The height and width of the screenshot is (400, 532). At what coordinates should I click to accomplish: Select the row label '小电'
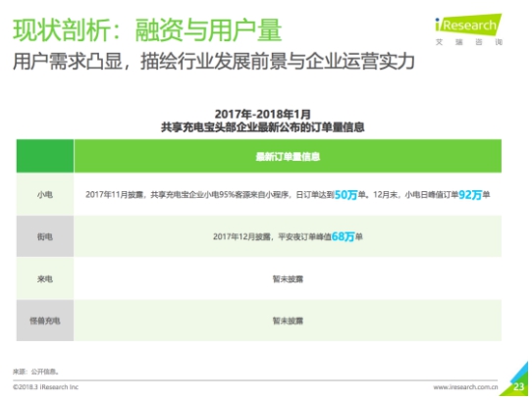click(45, 194)
